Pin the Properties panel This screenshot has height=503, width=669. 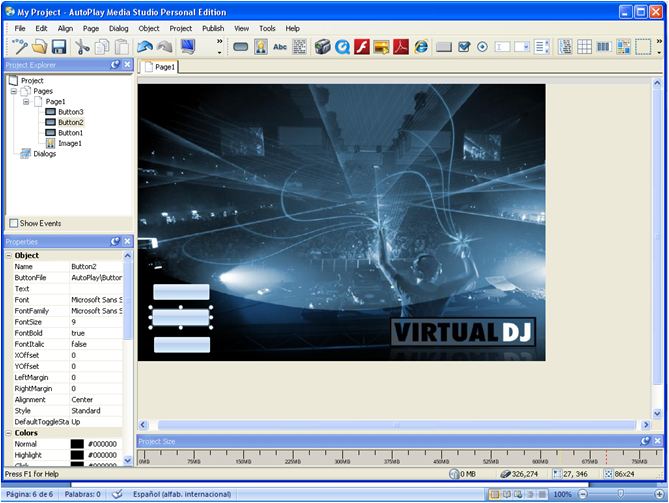(115, 241)
